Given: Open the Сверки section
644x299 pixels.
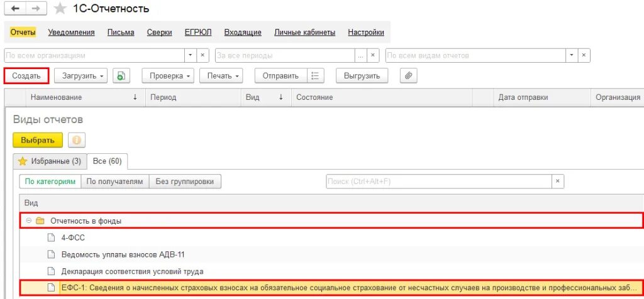Looking at the screenshot, I should (x=159, y=33).
